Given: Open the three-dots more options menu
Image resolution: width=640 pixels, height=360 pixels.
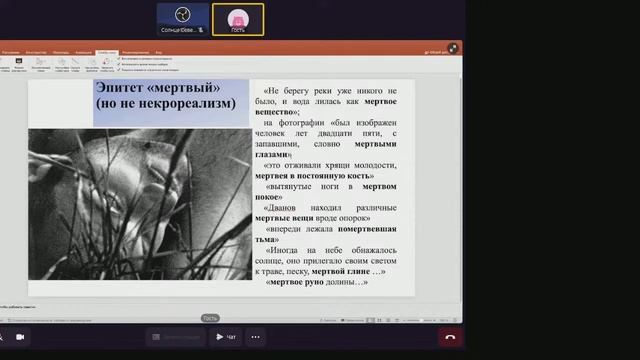Looking at the screenshot, I should point(256,337).
